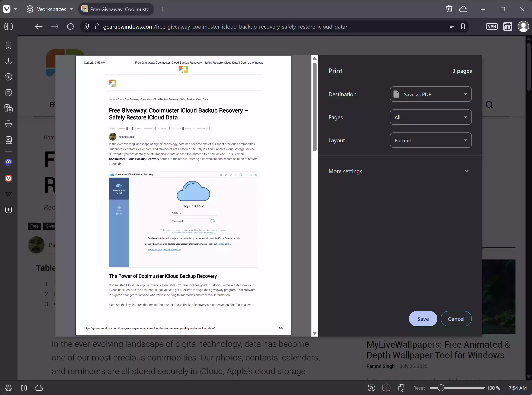Open the Translate panel

click(x=9, y=108)
